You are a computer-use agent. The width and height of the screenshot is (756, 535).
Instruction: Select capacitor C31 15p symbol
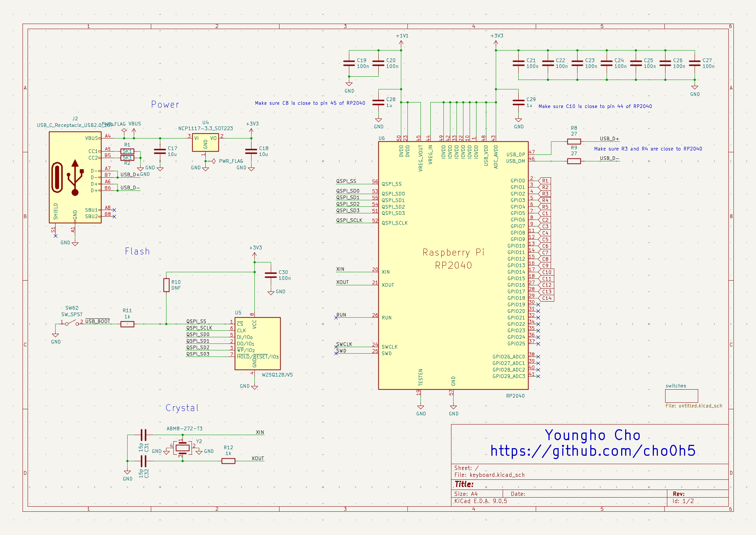point(144,435)
